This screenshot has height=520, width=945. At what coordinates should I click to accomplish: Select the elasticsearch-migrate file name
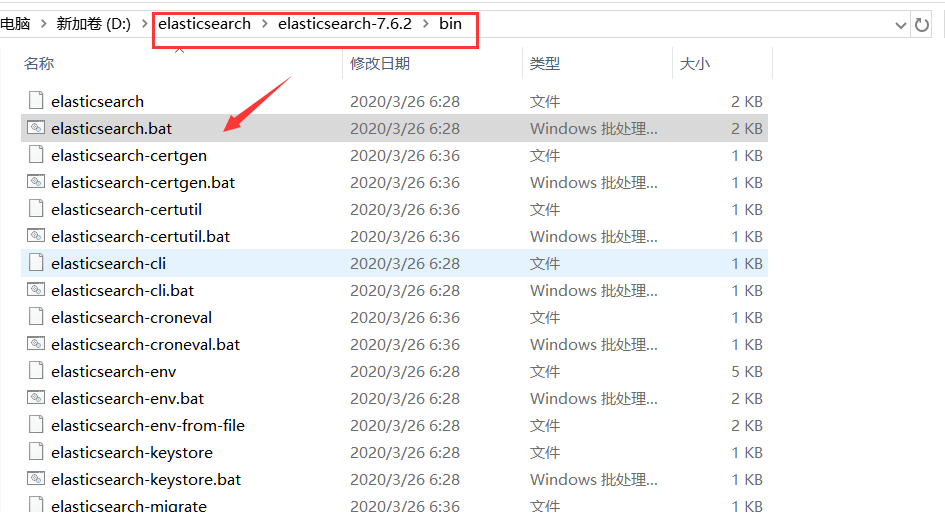[x=129, y=506]
